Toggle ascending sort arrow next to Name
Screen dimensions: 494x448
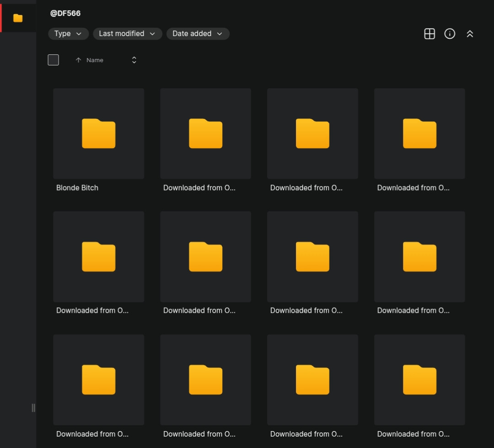[x=79, y=60]
